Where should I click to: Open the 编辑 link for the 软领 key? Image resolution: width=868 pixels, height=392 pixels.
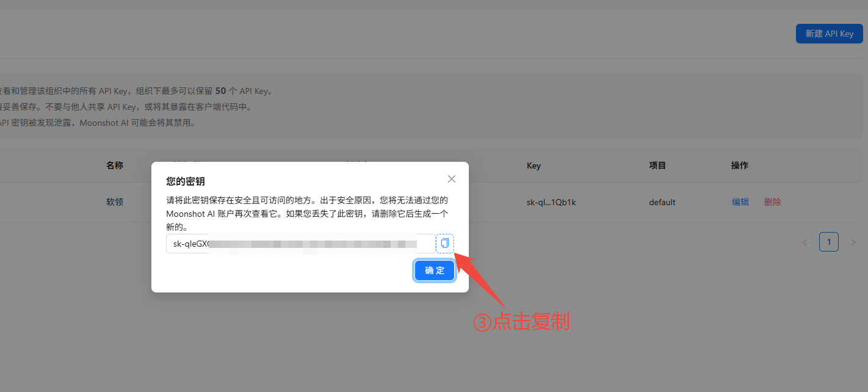pos(740,201)
